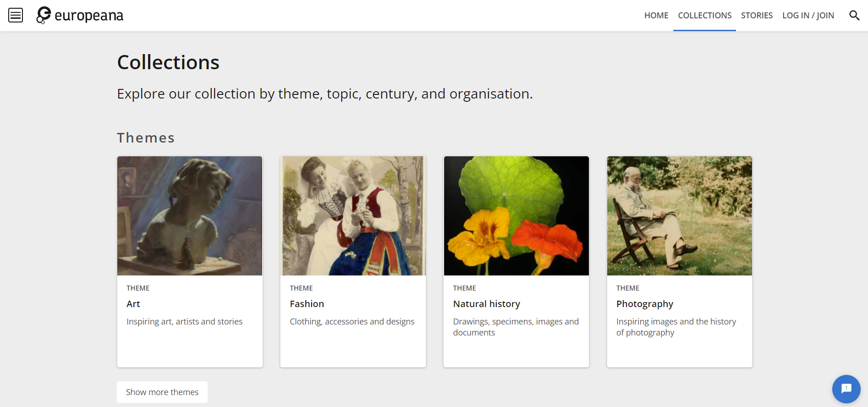Open the Art theme sculpture image
Viewport: 868px width, 407px height.
point(190,216)
